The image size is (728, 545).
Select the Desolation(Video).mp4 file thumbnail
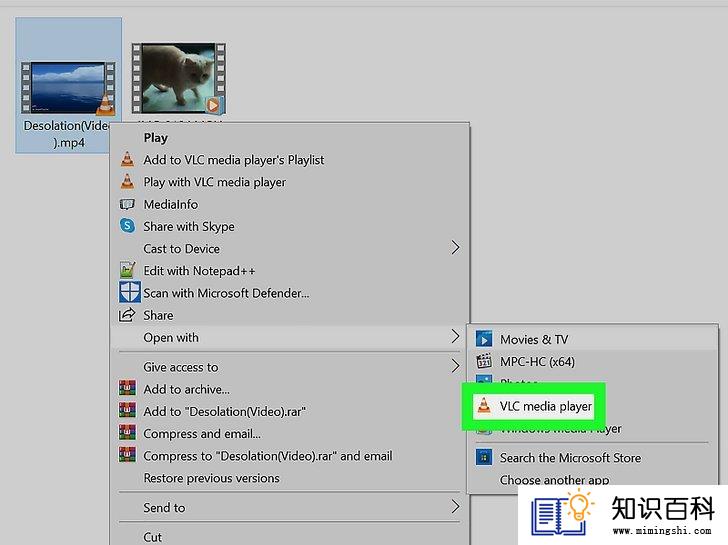68,88
